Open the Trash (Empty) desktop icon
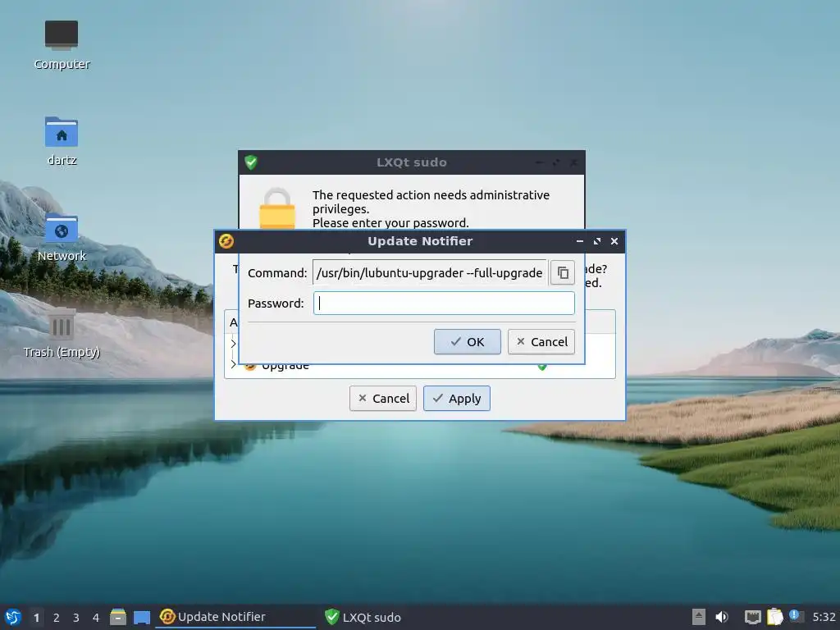Viewport: 840px width, 630px height. click(62, 333)
